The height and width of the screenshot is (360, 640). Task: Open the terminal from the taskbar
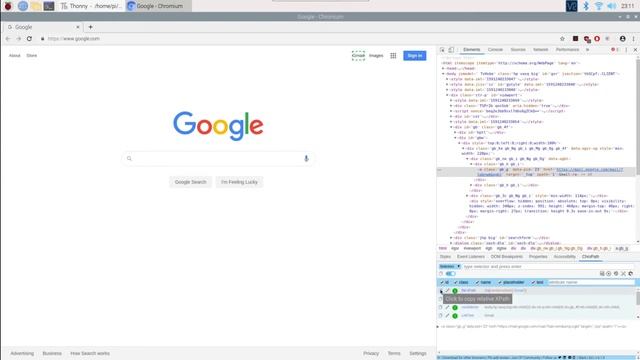[49, 6]
